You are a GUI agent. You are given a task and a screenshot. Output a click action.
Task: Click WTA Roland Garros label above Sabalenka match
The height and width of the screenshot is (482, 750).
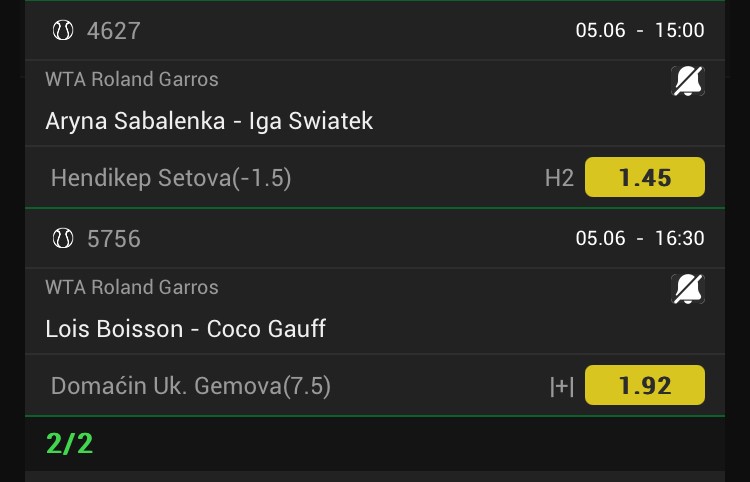tap(132, 79)
